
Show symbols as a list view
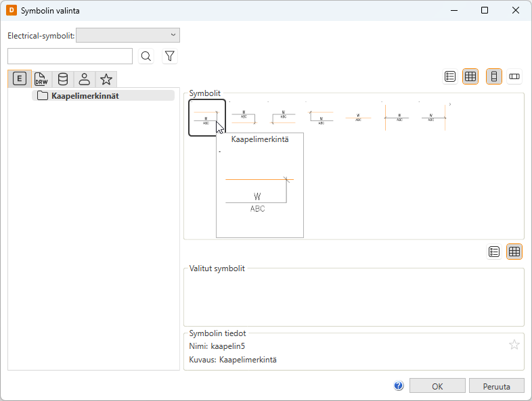point(450,76)
